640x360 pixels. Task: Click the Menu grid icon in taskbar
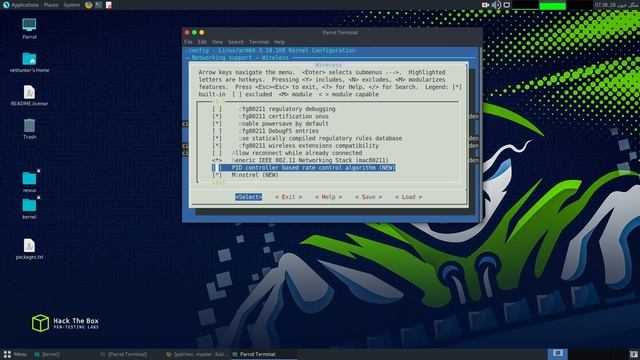[x=7, y=354]
